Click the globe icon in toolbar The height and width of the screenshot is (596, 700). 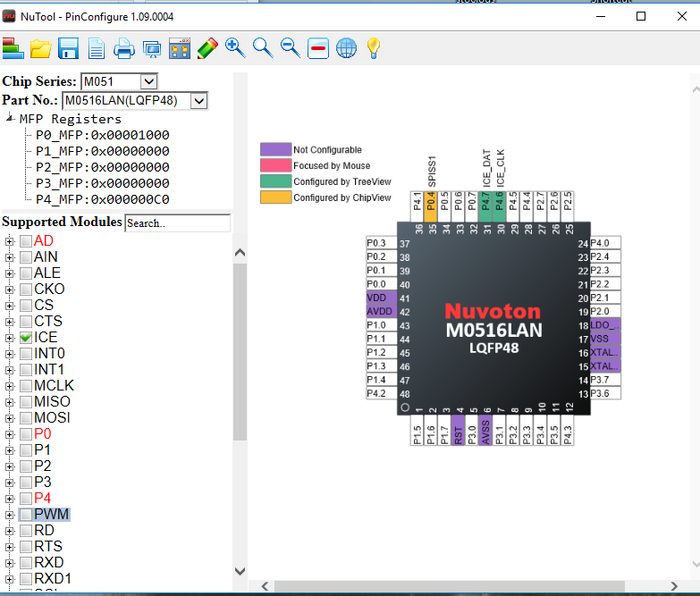pos(346,48)
